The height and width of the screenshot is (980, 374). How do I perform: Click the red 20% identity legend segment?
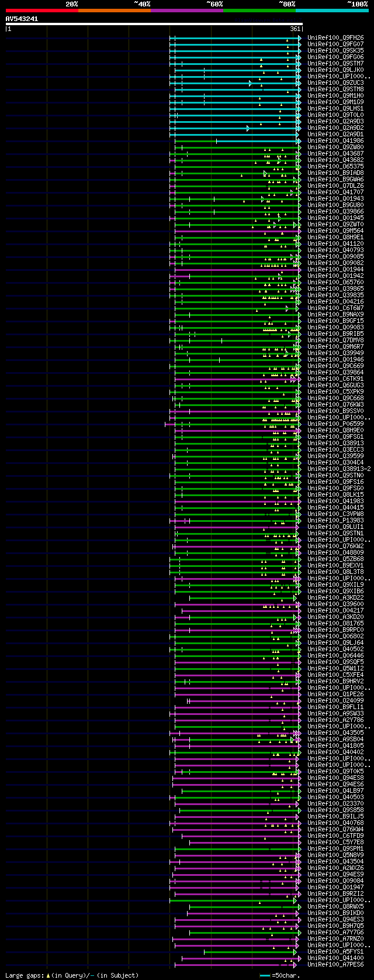(x=41, y=10)
